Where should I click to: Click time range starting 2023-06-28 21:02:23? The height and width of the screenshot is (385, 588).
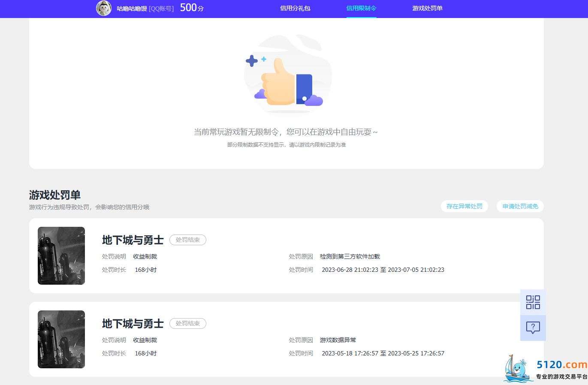click(383, 270)
